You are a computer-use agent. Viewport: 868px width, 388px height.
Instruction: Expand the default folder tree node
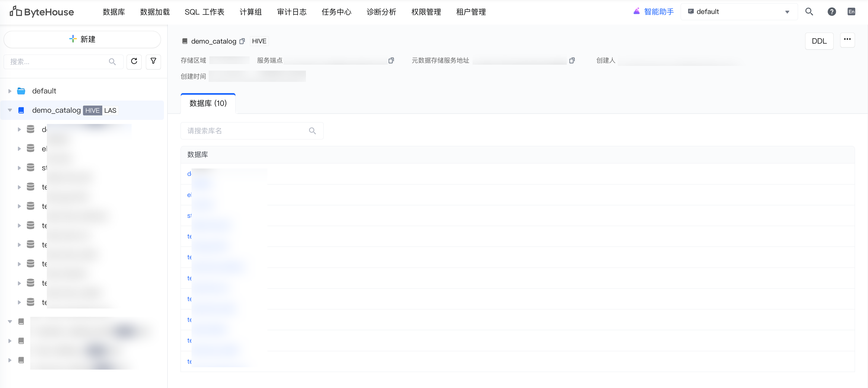coord(10,91)
